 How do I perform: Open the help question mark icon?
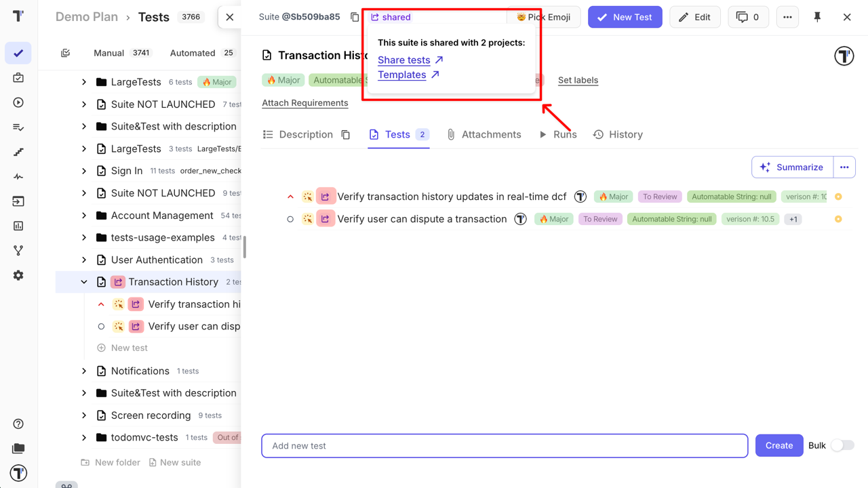[18, 424]
